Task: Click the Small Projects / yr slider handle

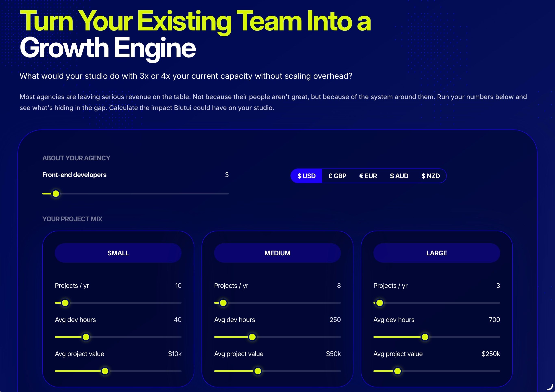Action: tap(65, 303)
